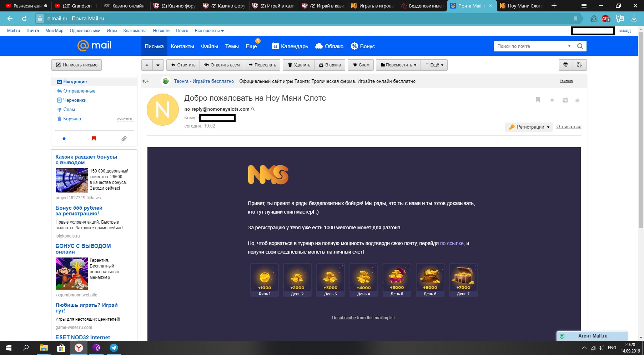Click the magnifier icon in mail search

[580, 46]
